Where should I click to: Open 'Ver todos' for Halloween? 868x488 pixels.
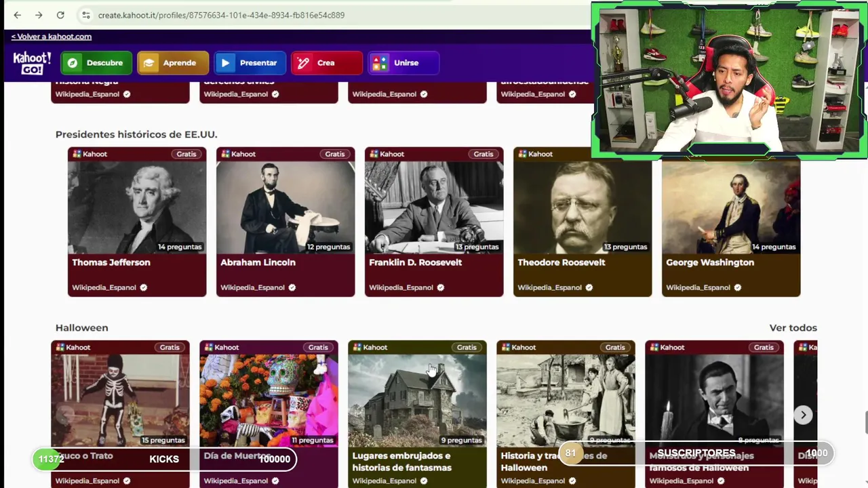(793, 328)
